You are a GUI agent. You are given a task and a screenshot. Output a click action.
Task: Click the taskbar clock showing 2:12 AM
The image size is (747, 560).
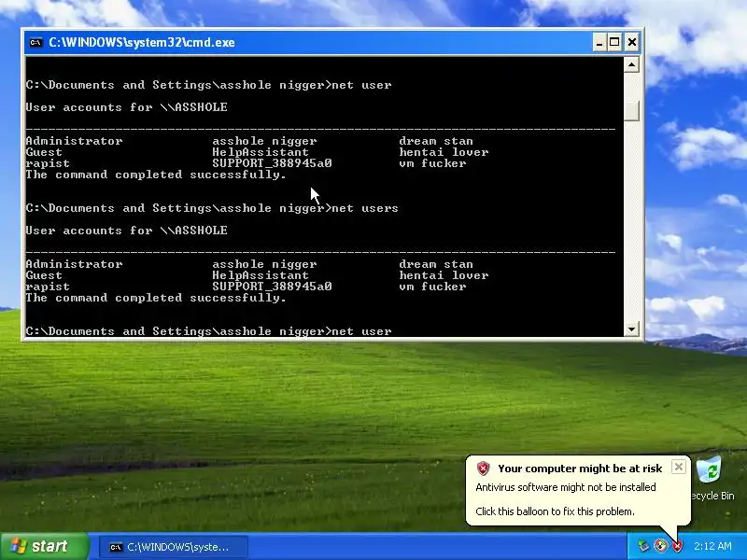tap(712, 546)
